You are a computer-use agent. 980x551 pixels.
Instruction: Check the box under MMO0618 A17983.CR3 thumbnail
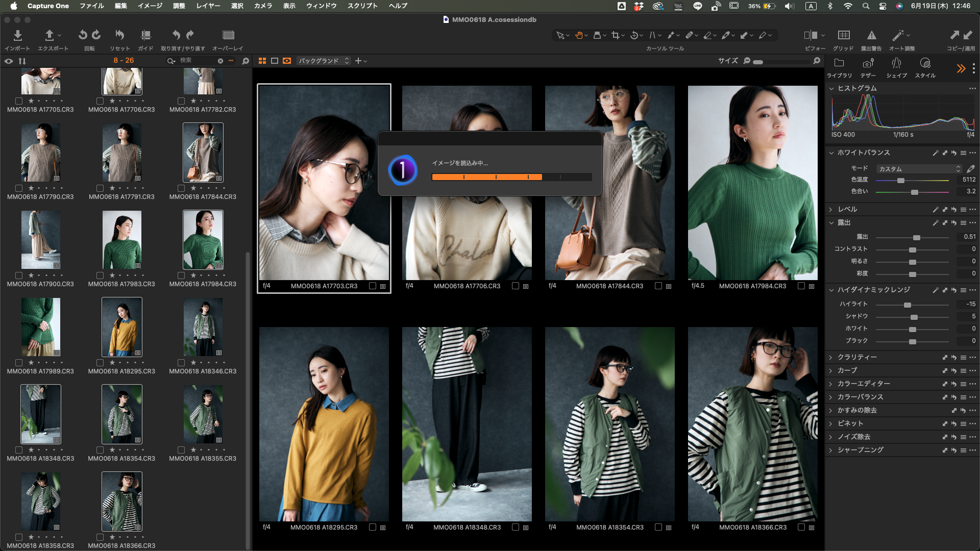[100, 275]
